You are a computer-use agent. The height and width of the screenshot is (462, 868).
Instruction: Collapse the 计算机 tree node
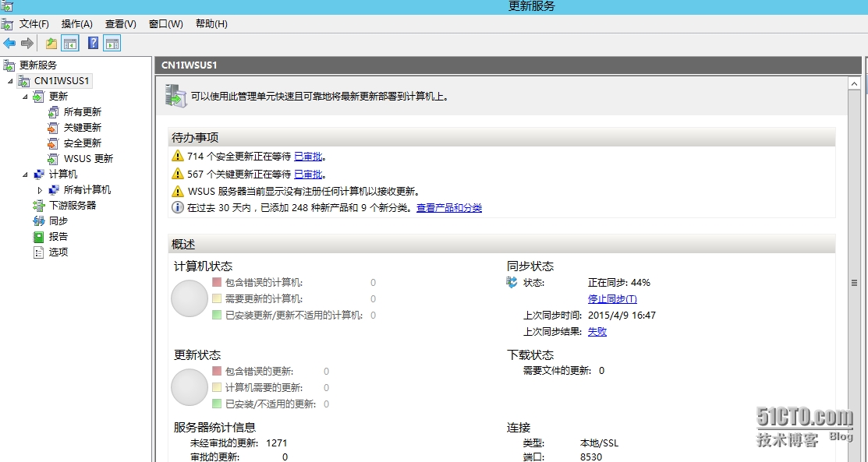point(25,175)
